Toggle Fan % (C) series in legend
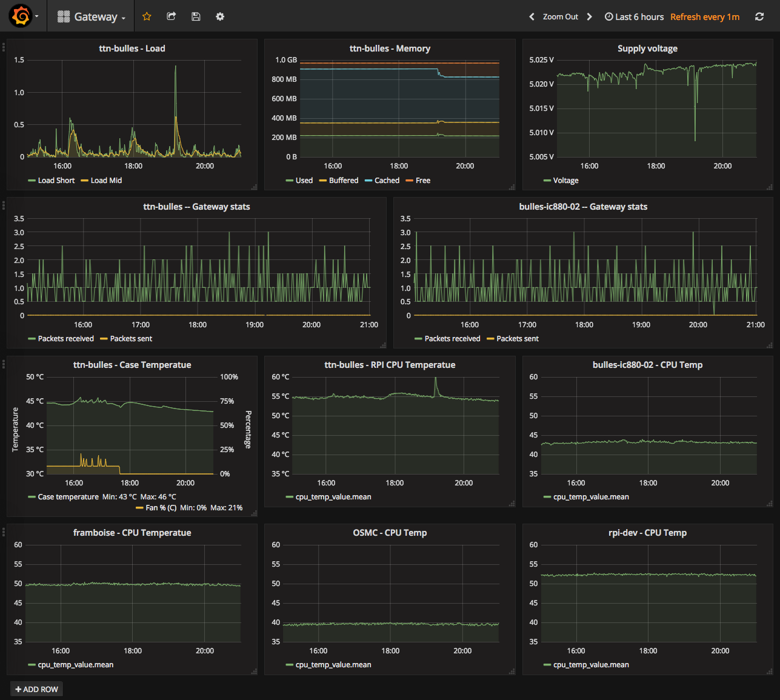 [x=161, y=508]
